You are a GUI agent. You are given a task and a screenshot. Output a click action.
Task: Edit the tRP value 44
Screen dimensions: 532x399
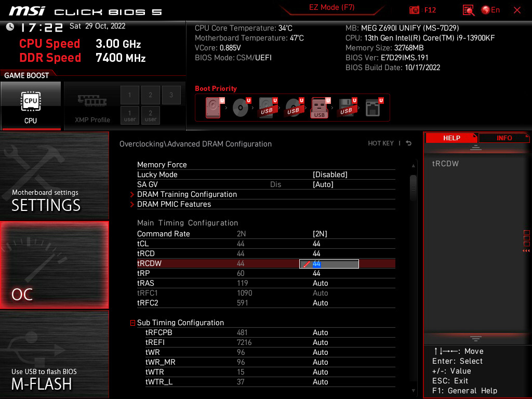pos(316,273)
